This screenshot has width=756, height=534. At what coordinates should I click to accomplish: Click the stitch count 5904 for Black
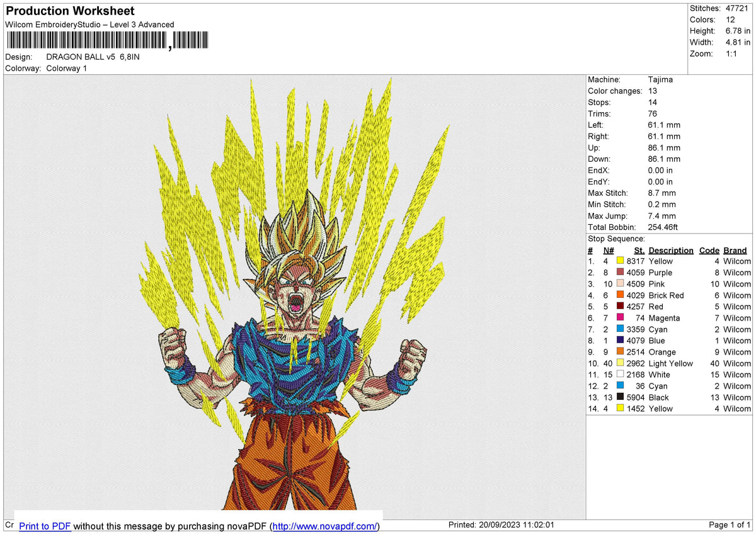click(x=636, y=397)
